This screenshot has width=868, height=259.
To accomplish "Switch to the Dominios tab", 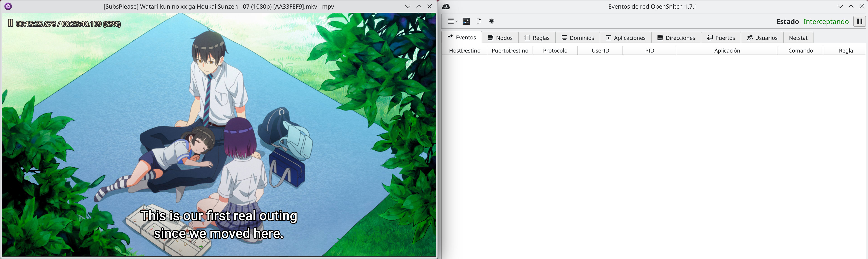I will [x=577, y=38].
